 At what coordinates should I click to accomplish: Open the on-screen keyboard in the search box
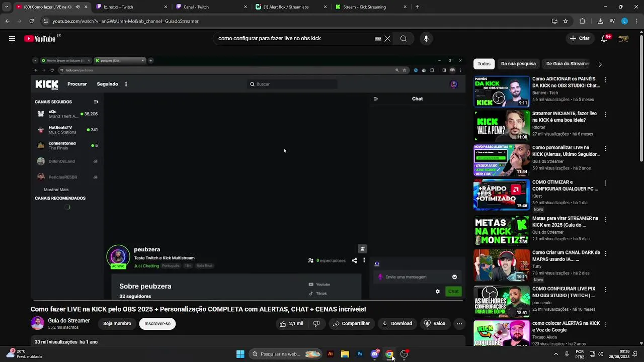pos(378,39)
